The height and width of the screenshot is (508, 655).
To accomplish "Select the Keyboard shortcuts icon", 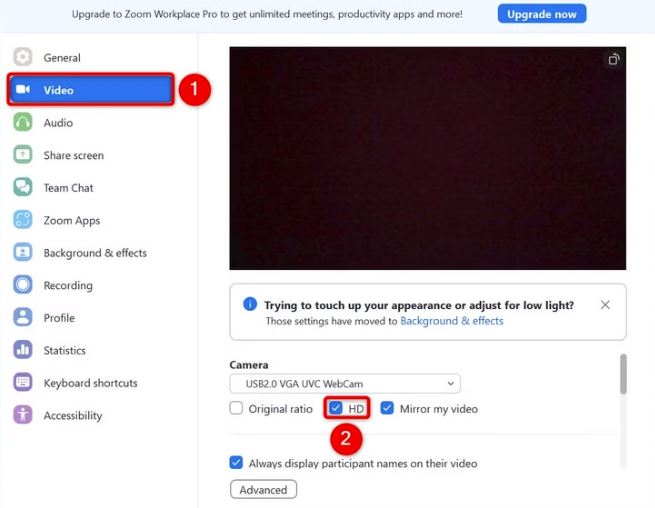I will (x=23, y=383).
